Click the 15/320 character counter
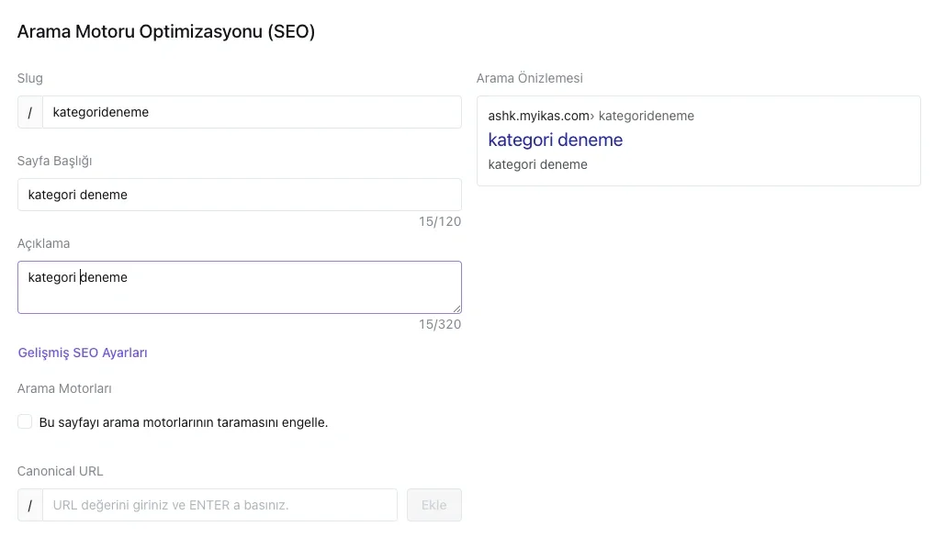 (440, 325)
